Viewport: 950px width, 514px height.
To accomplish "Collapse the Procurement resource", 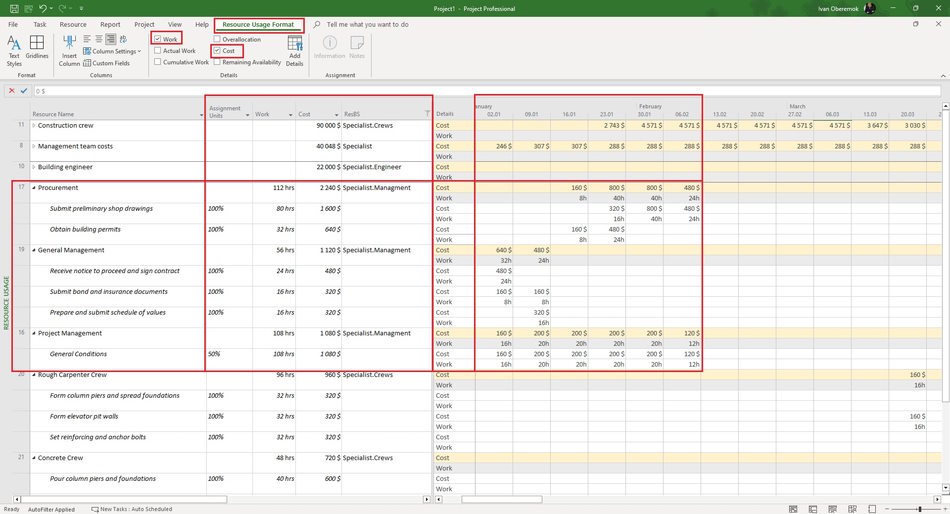I will [34, 188].
